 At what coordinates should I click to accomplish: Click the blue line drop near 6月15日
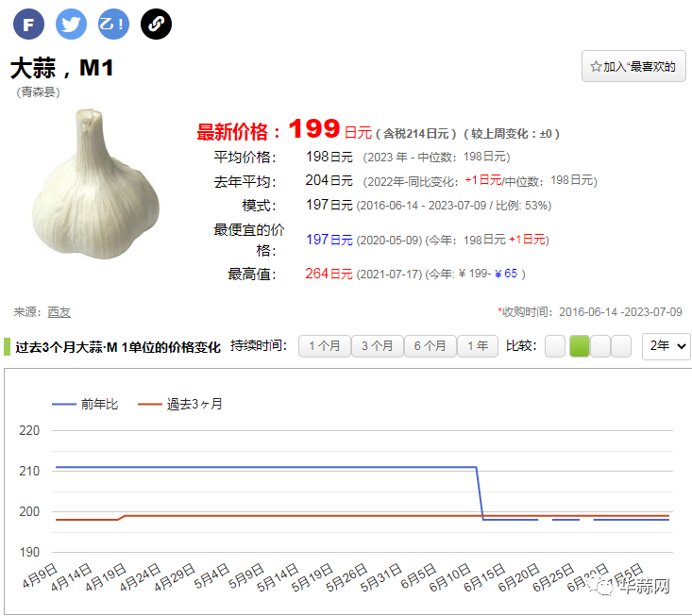pos(480,493)
